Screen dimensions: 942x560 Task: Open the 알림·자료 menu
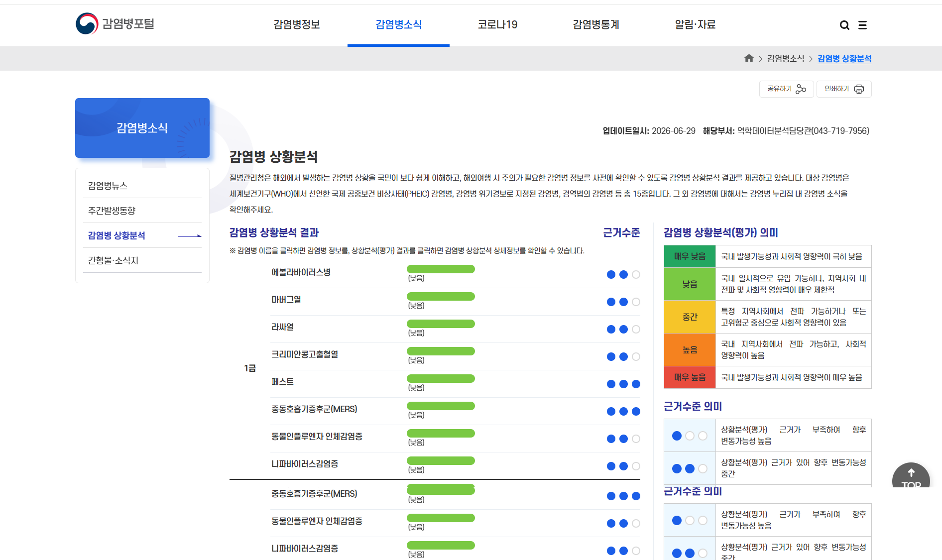click(695, 24)
